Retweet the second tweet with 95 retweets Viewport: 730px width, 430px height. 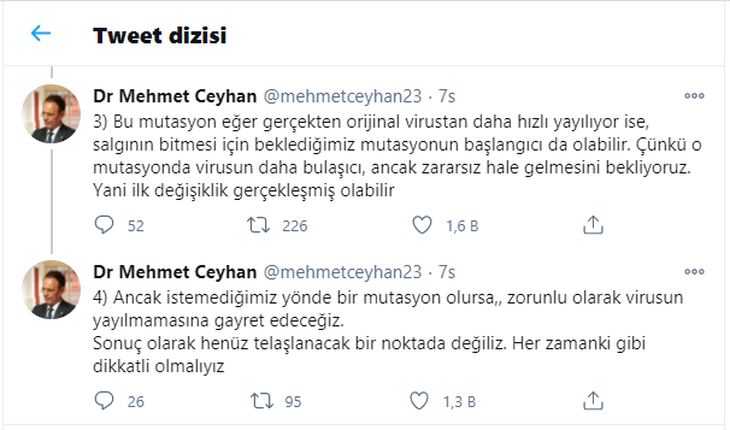pyautogui.click(x=260, y=401)
